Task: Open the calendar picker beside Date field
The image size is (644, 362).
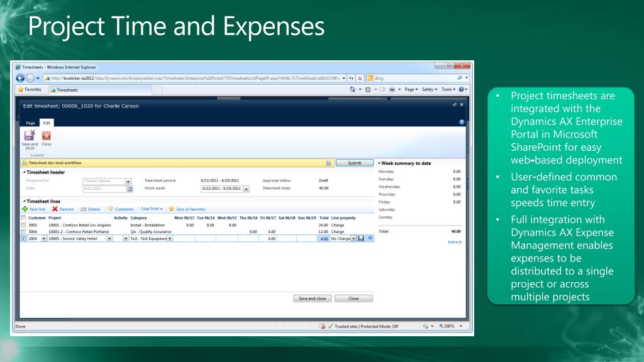Action: point(130,189)
